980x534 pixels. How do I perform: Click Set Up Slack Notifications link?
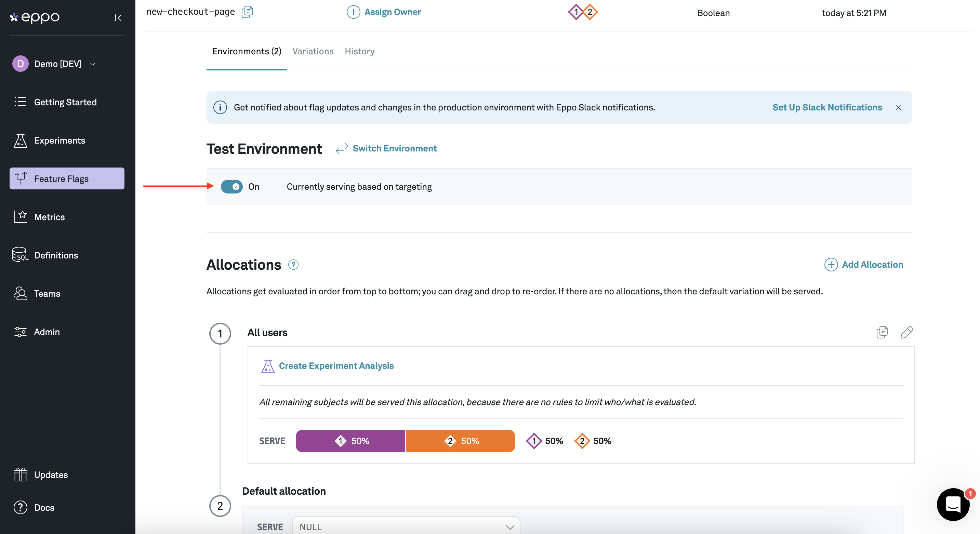(827, 107)
